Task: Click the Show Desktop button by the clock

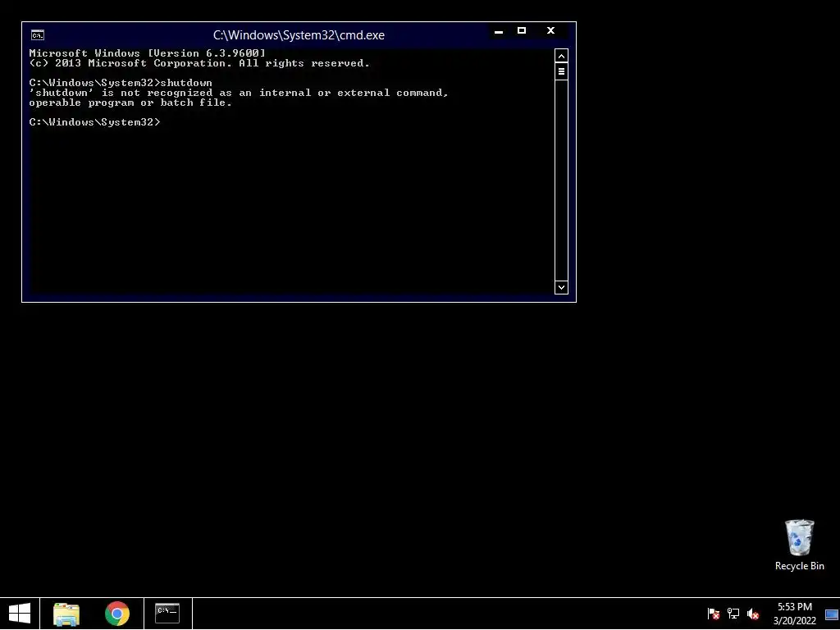Action: pos(832,614)
